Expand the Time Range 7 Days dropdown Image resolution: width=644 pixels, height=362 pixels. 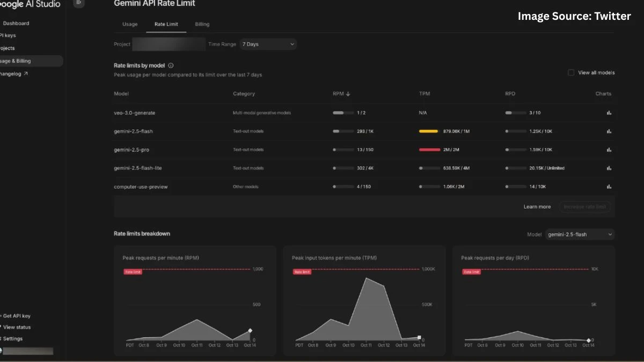tap(268, 44)
